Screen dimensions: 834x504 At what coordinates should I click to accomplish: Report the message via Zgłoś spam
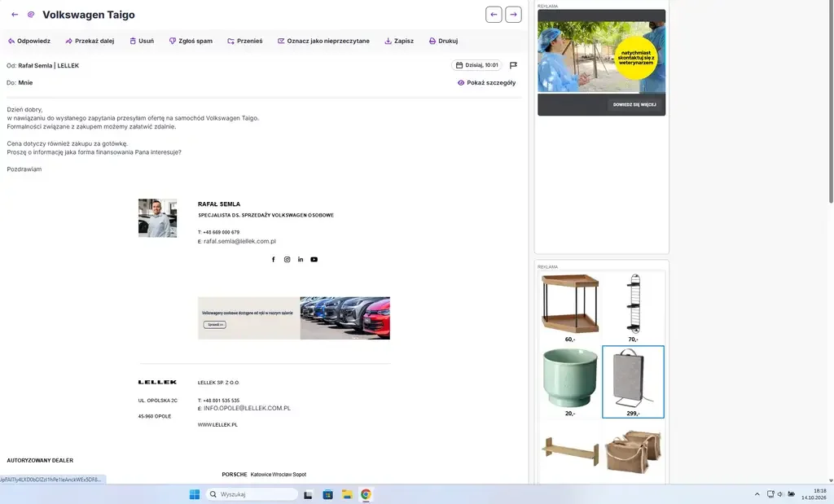tap(191, 41)
